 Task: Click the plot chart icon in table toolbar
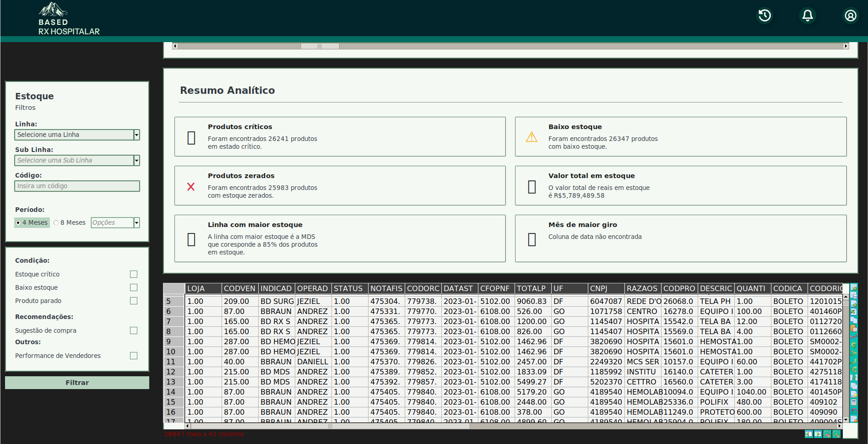pyautogui.click(x=854, y=336)
